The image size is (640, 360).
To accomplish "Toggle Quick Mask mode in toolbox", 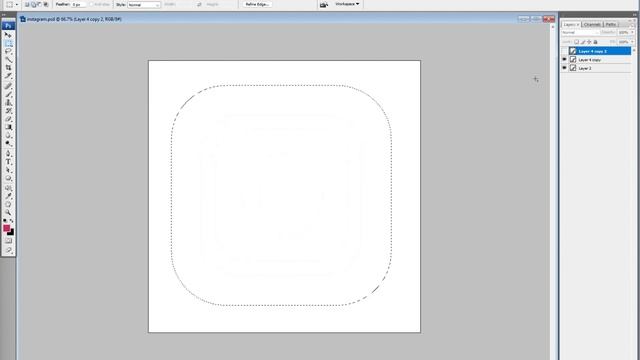I will [x=8, y=241].
